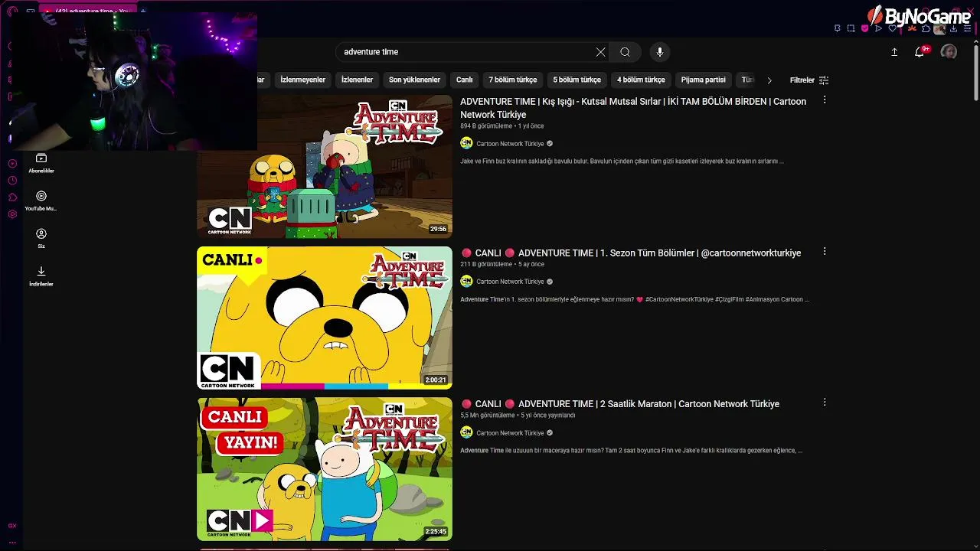Click the channel avatar beside the Kış Işığı video
This screenshot has width=980, height=551.
(x=466, y=143)
